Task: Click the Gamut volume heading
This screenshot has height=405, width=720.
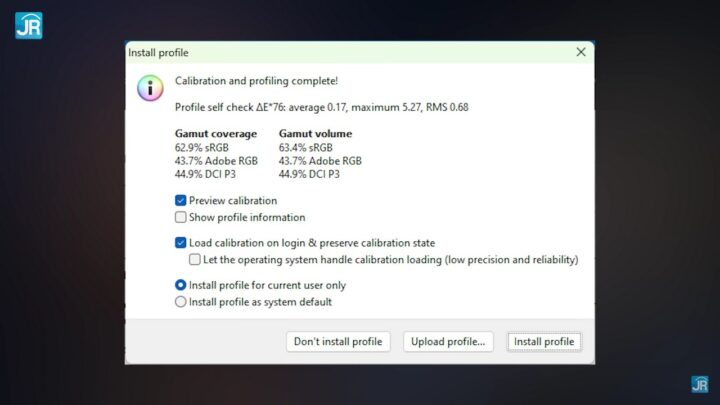Action: 315,134
